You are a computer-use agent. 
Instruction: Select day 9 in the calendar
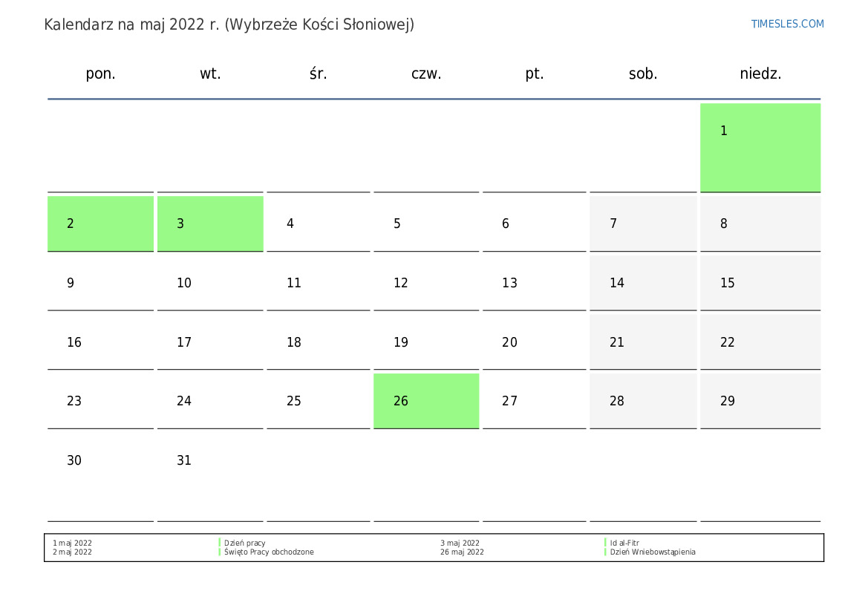(100, 283)
